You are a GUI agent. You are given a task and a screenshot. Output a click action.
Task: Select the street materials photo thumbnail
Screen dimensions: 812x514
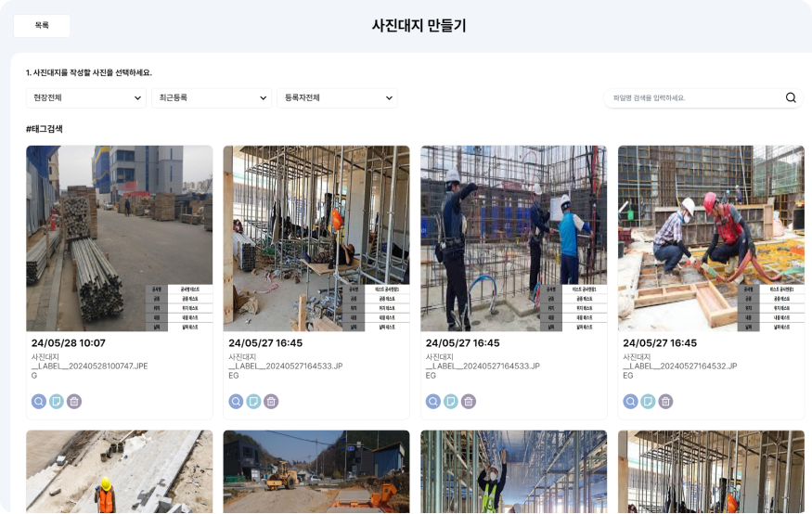point(119,238)
